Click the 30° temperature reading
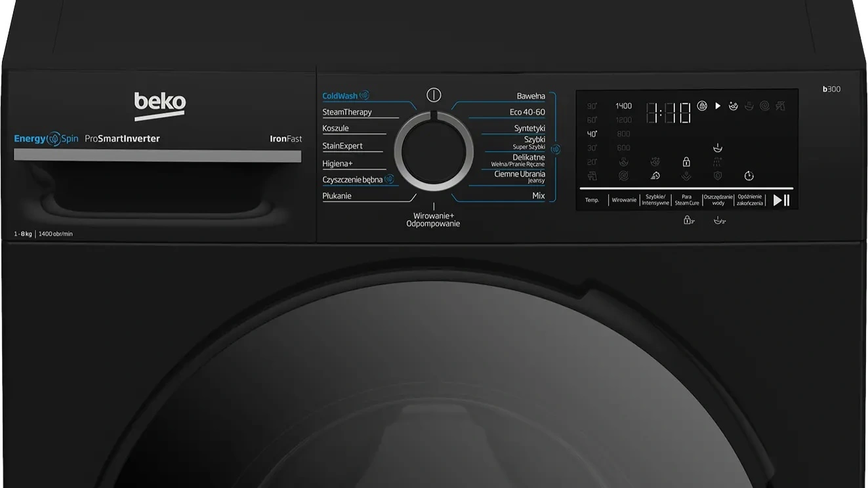 592,148
